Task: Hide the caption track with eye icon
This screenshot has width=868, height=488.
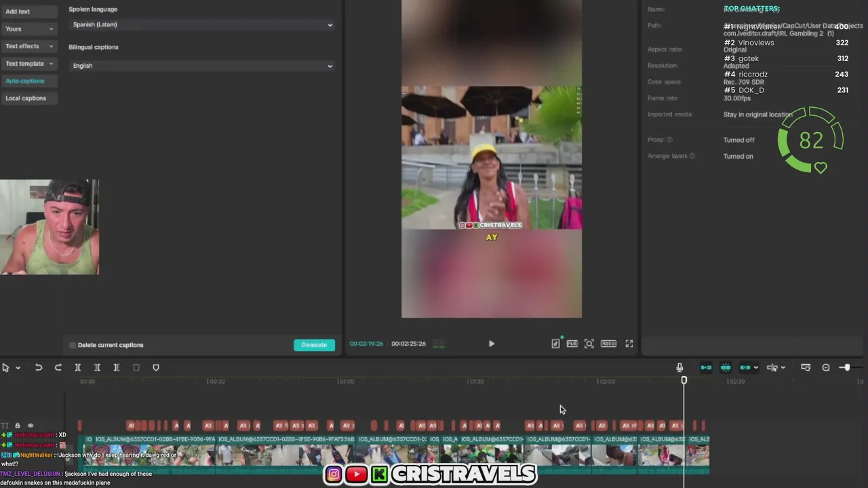Action: coord(31,426)
